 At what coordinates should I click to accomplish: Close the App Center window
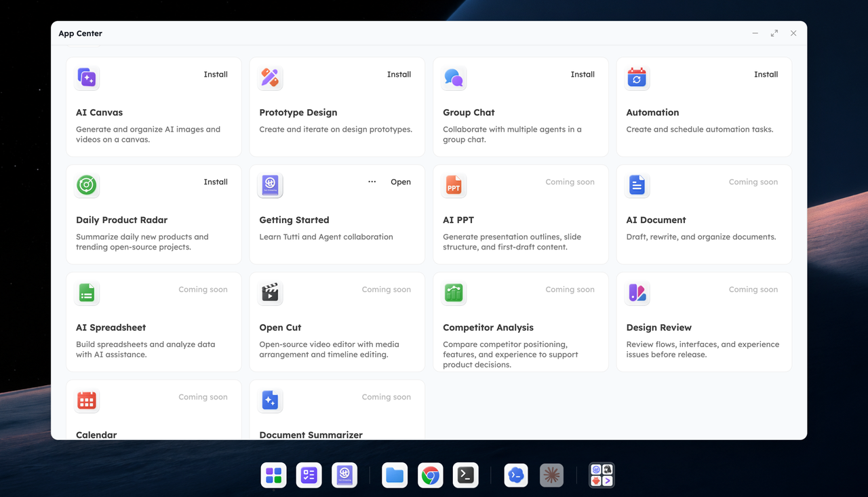pos(793,33)
